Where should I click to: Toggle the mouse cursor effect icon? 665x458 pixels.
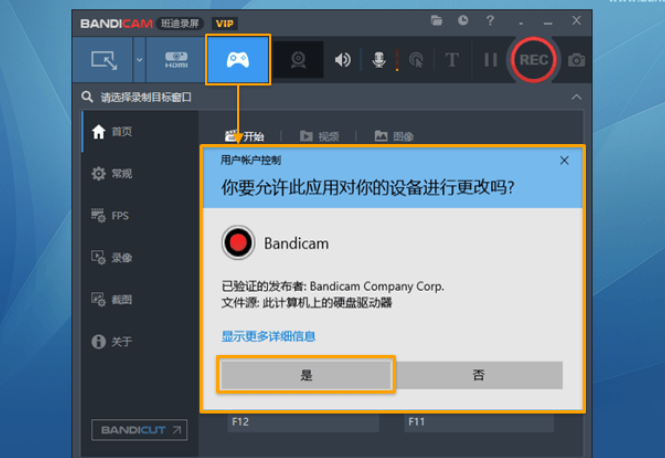click(x=416, y=60)
